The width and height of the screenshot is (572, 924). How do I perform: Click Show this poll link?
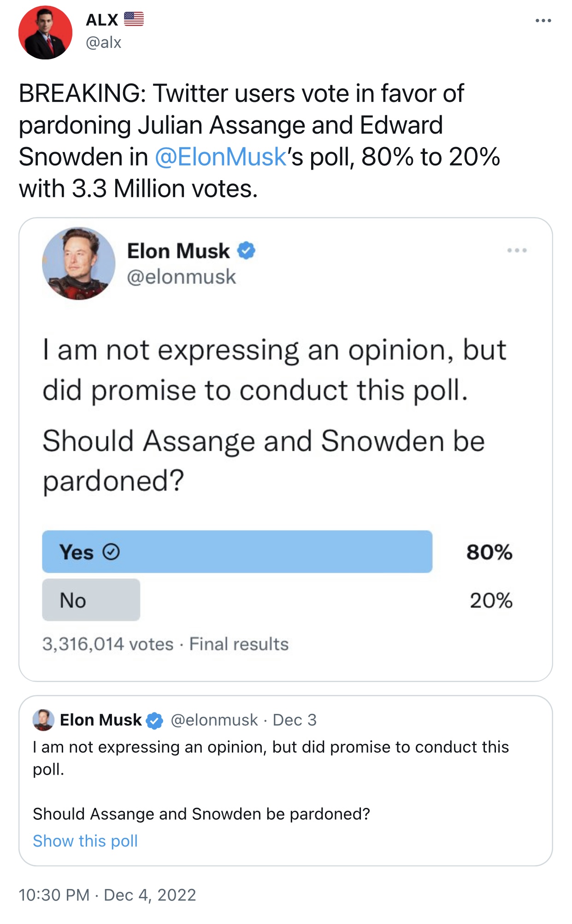pos(85,841)
